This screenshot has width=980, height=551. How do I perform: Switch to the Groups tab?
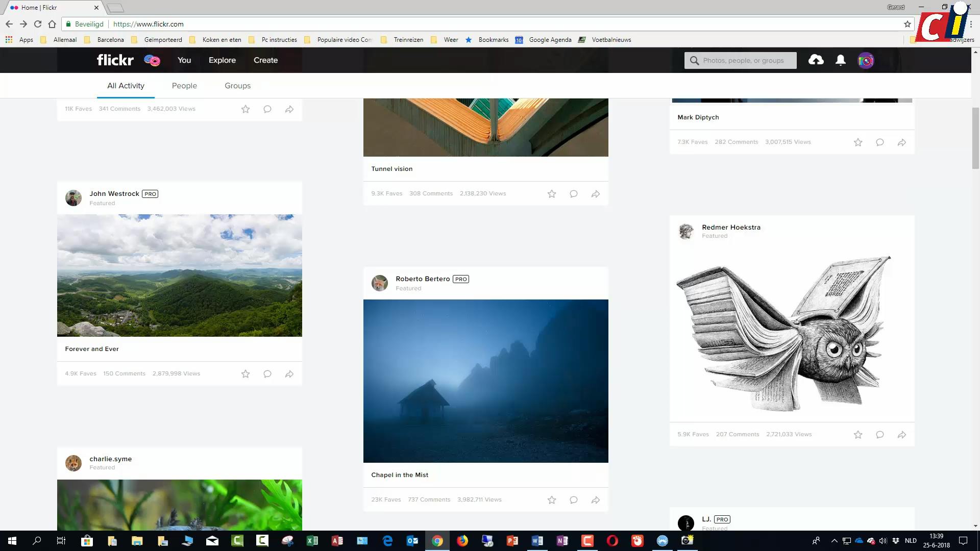point(237,86)
